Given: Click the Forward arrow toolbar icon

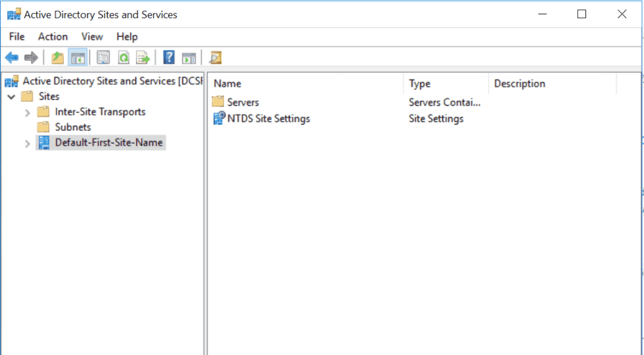Looking at the screenshot, I should pos(31,57).
